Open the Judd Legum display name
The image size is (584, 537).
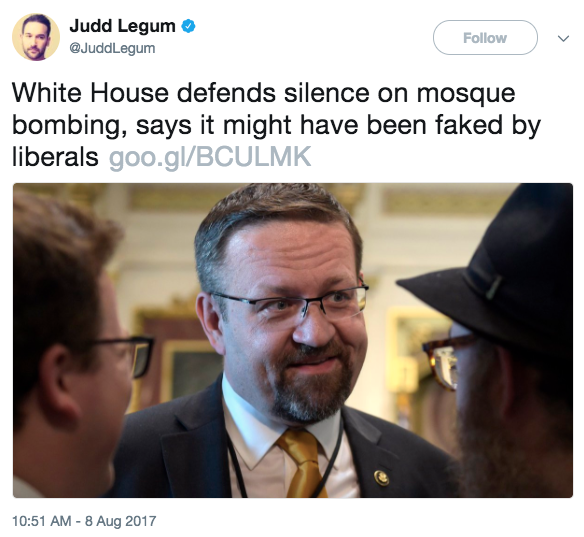(122, 26)
